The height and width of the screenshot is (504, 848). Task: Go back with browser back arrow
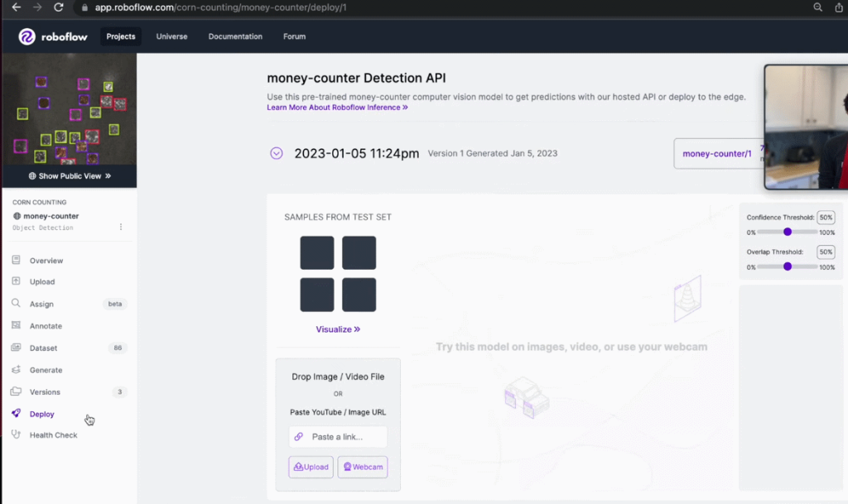(x=17, y=7)
